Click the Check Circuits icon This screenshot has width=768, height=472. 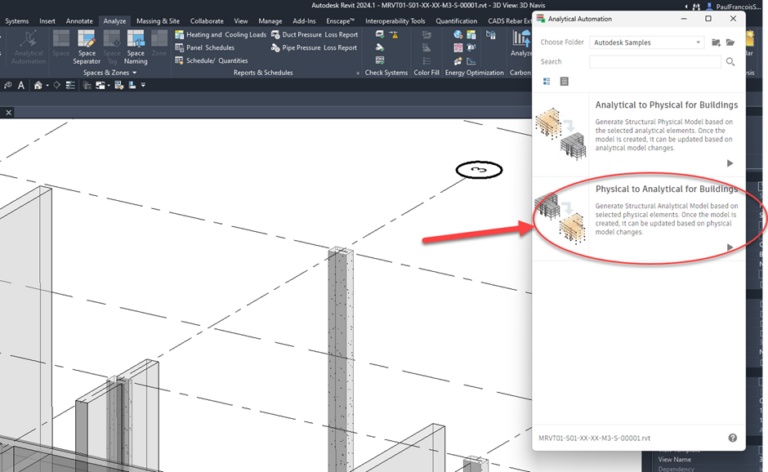[x=380, y=60]
